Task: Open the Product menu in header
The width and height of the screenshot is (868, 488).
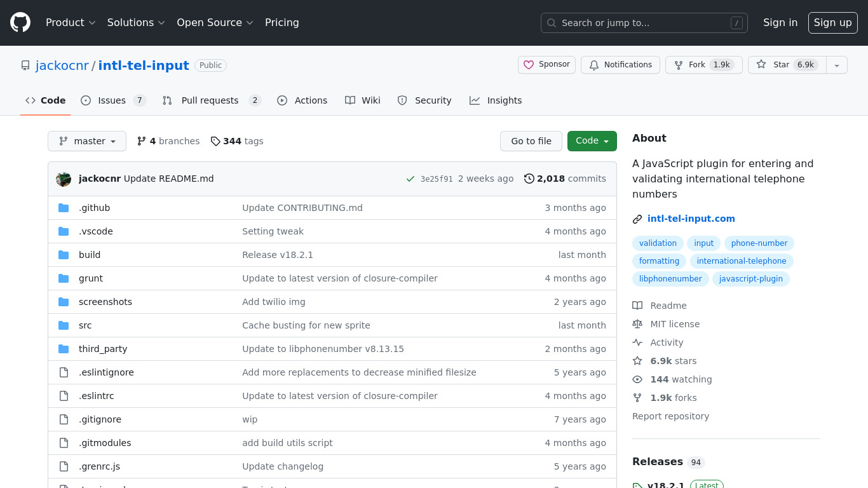Action: click(71, 23)
